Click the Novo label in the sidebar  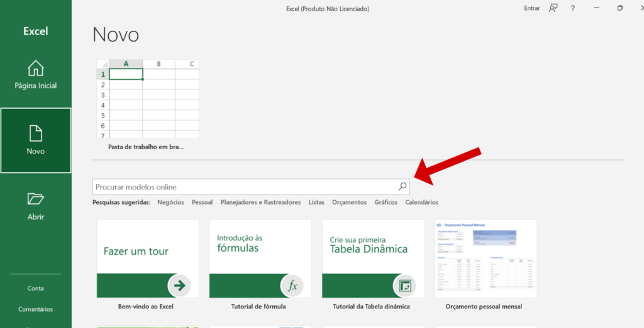click(x=36, y=151)
